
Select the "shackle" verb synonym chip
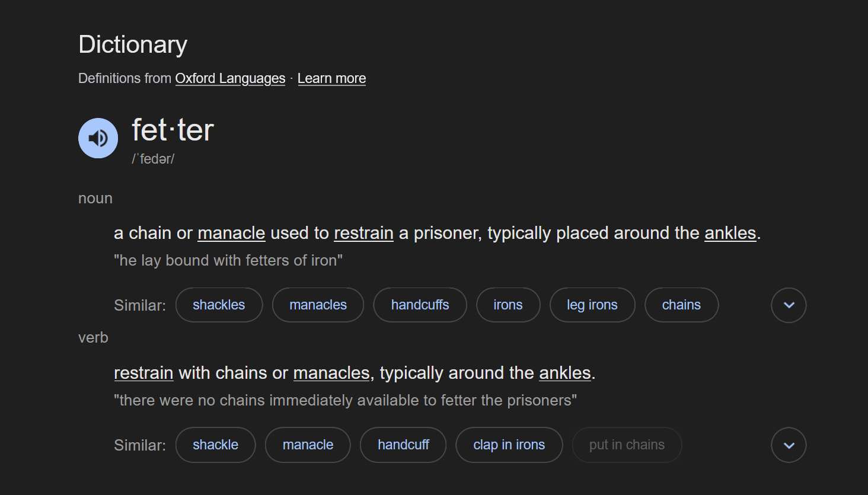pyautogui.click(x=215, y=445)
